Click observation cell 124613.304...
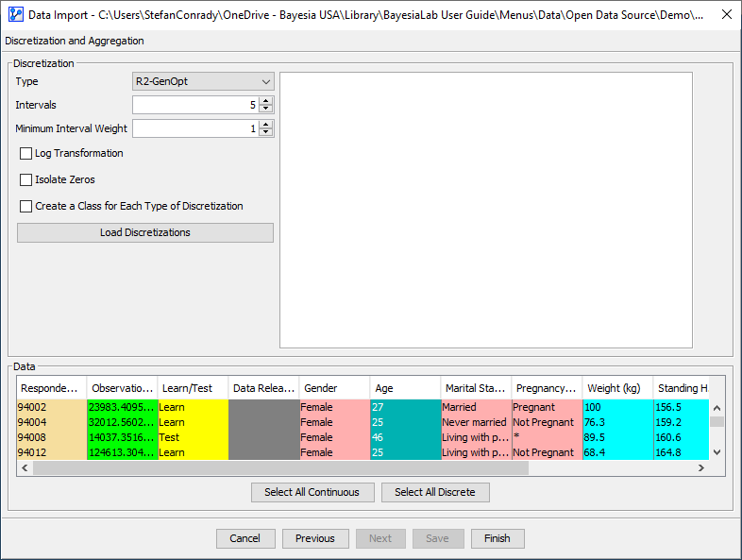 122,452
